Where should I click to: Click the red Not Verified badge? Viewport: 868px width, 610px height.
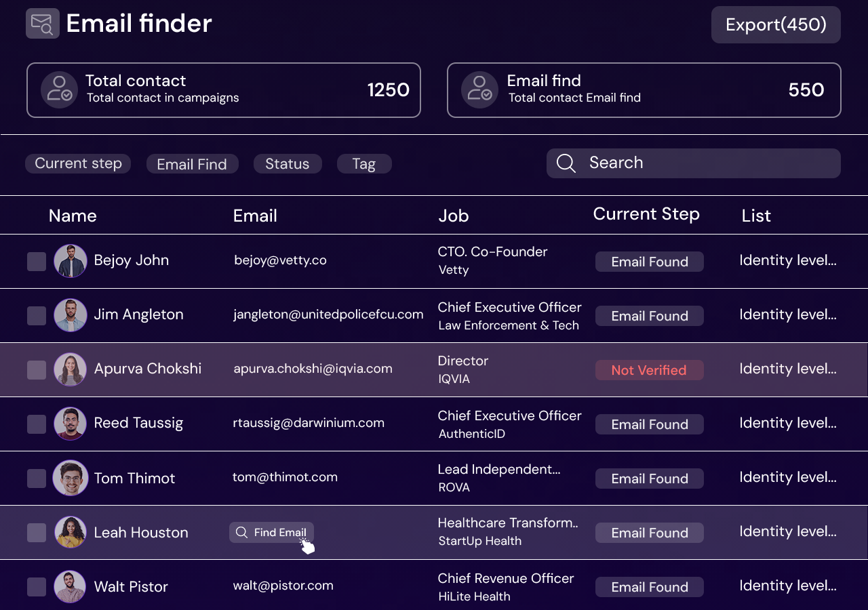point(649,370)
